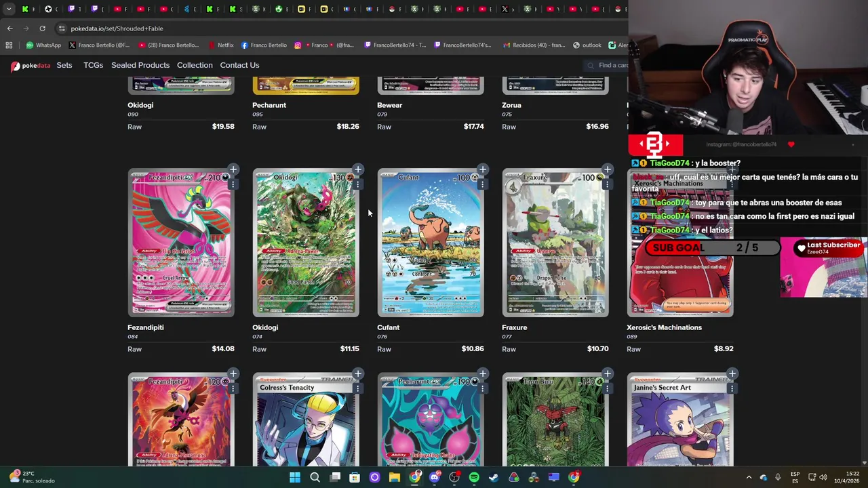Click Pecharunt 095 card name
This screenshot has height=488, width=868.
pyautogui.click(x=269, y=105)
